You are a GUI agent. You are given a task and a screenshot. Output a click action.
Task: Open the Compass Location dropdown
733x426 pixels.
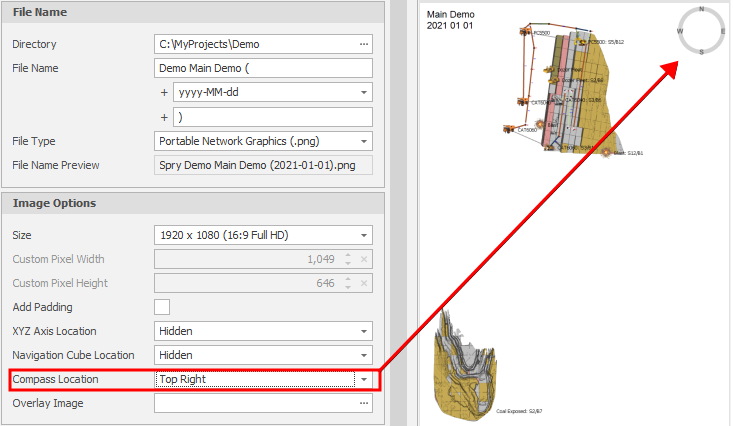pos(364,380)
